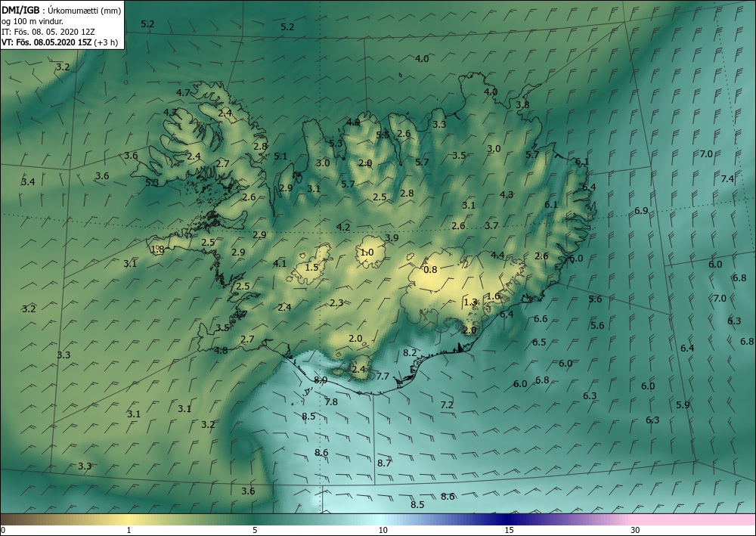The image size is (756, 536).
Task: Click the 1.8 value on the western peninsula
Action: pyautogui.click(x=158, y=249)
